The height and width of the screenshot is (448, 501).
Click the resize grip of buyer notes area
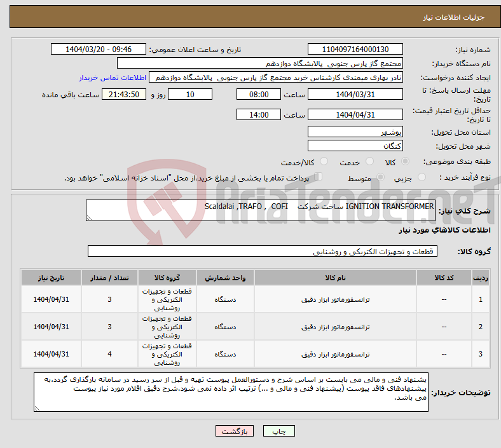(x=37, y=409)
